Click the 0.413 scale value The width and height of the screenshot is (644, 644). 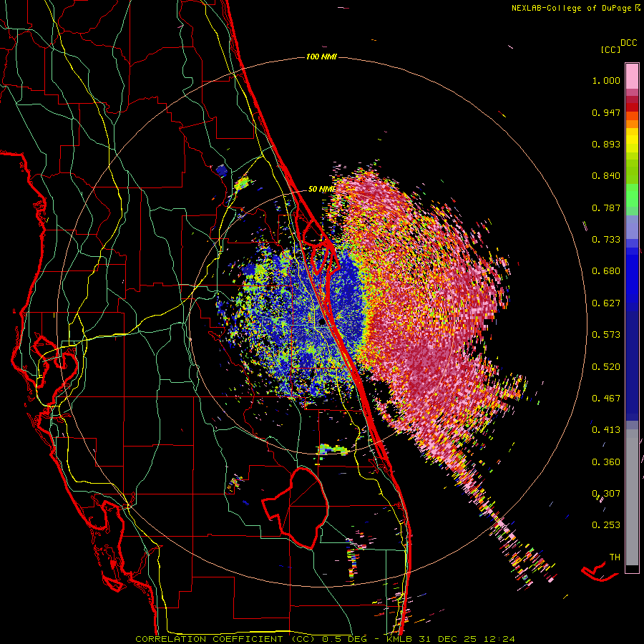(606, 430)
